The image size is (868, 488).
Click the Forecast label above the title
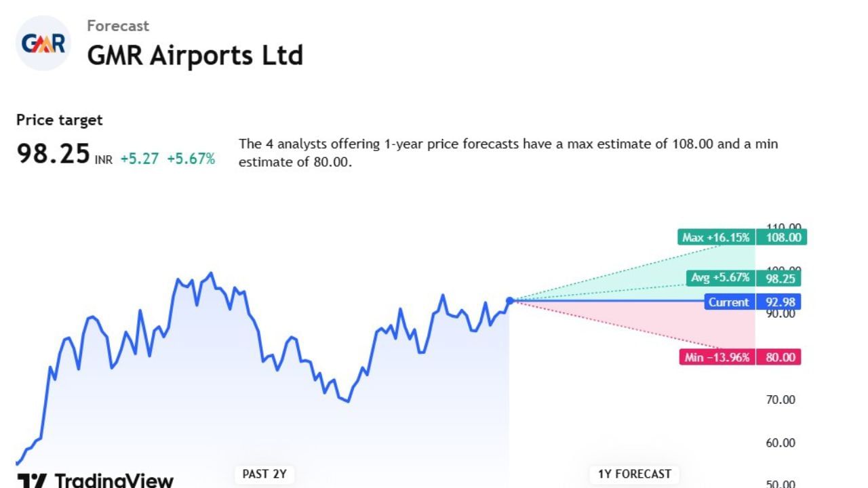(118, 26)
